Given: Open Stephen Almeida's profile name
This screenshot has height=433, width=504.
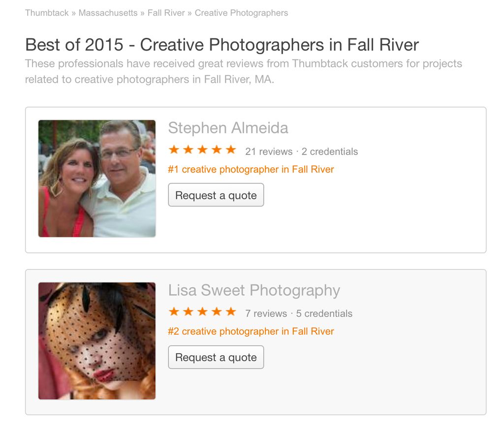Looking at the screenshot, I should click(228, 128).
